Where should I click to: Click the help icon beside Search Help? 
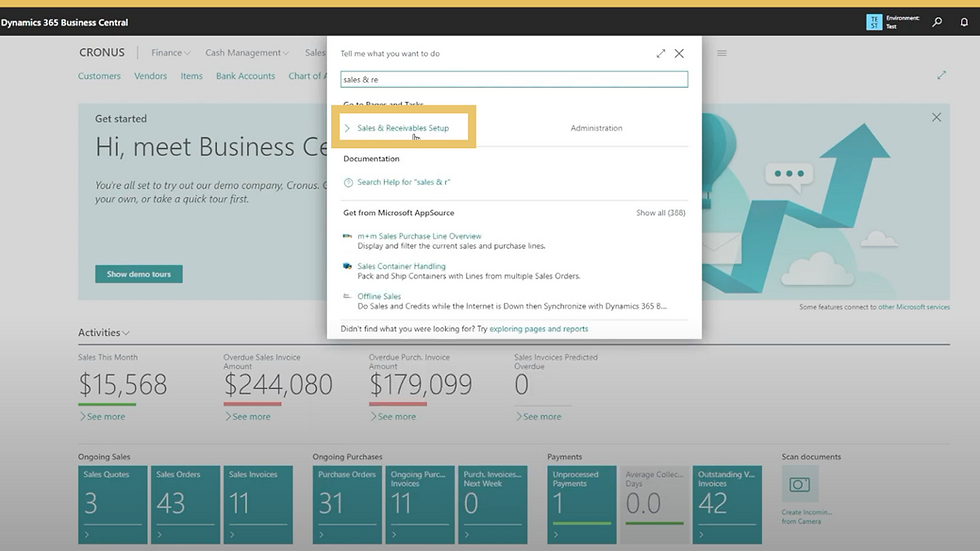click(x=348, y=182)
